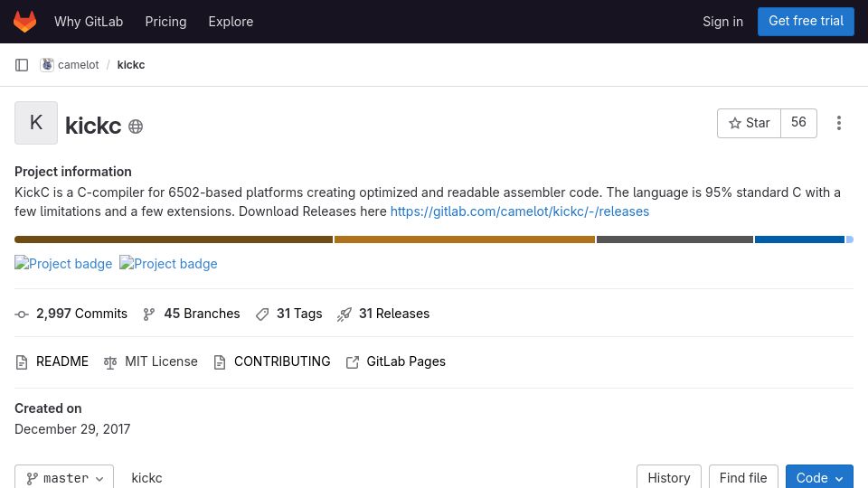
Task: Toggle the sidebar panel icon
Action: tap(22, 65)
